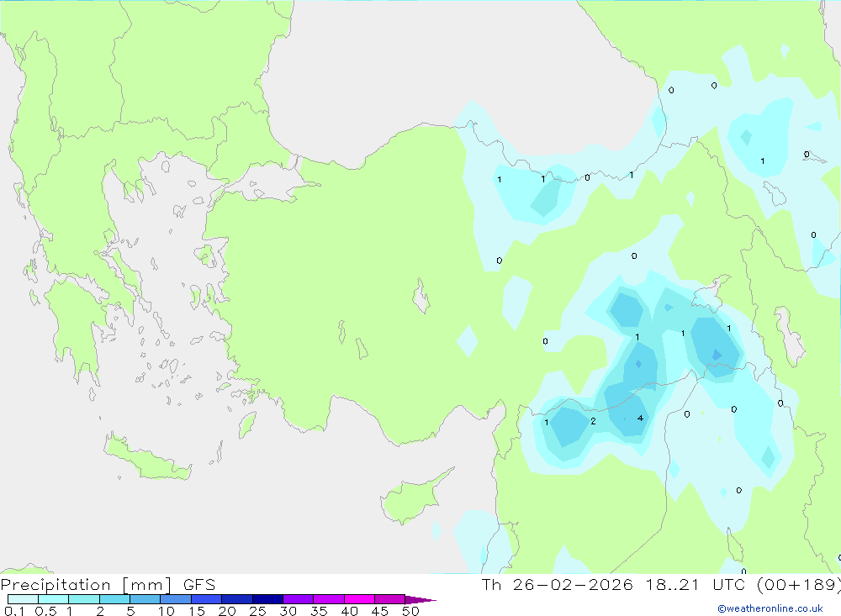This screenshot has height=616, width=841.
Task: Click the legend label '40'
Action: point(350,611)
